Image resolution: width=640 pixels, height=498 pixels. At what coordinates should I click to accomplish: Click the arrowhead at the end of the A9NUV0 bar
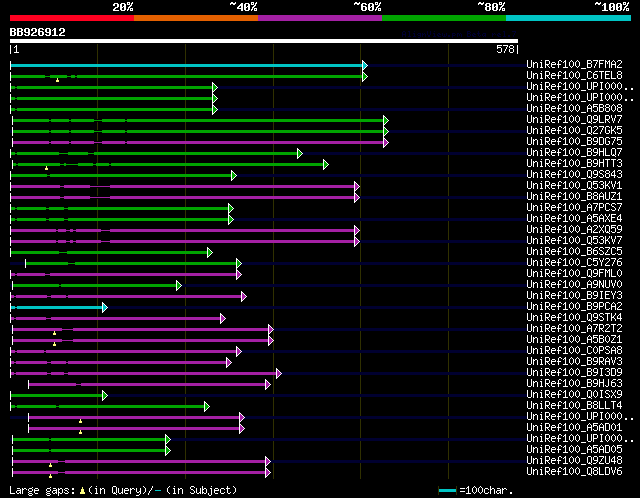pyautogui.click(x=179, y=285)
